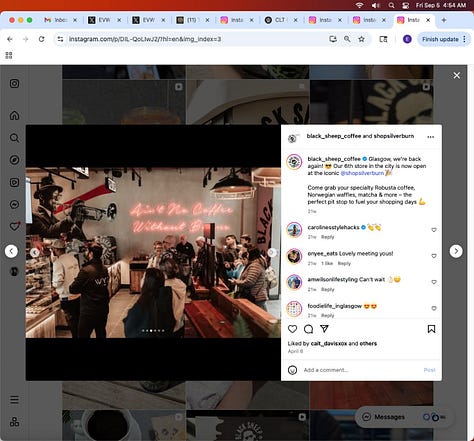Like onyee_eats comment
The width and height of the screenshot is (474, 441).
click(x=434, y=256)
